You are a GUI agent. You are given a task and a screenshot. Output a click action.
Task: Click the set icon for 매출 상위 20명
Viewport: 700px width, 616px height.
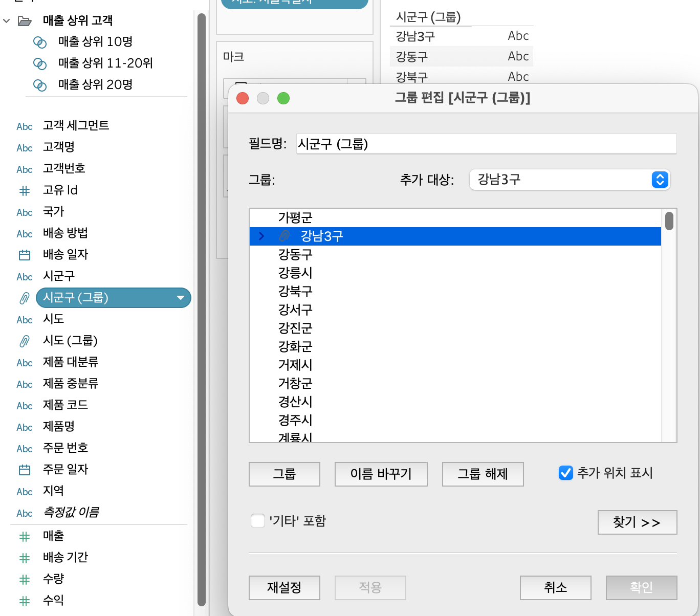click(x=40, y=85)
